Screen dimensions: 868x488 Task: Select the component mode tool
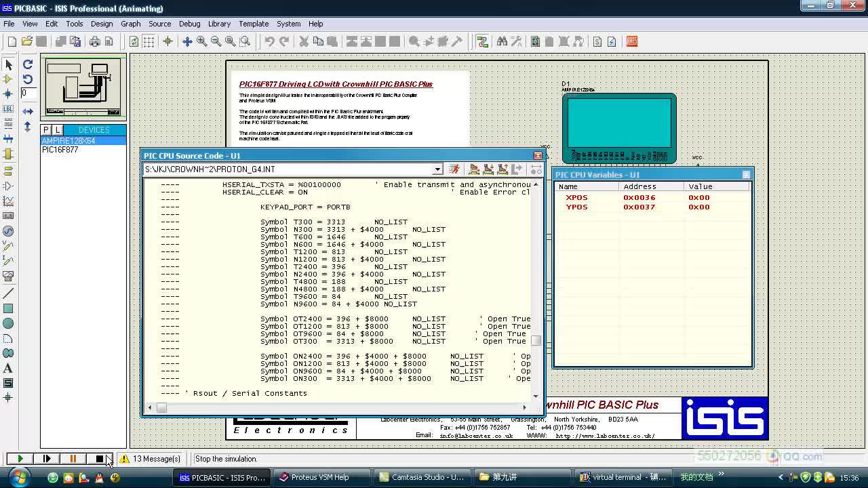pos(9,79)
